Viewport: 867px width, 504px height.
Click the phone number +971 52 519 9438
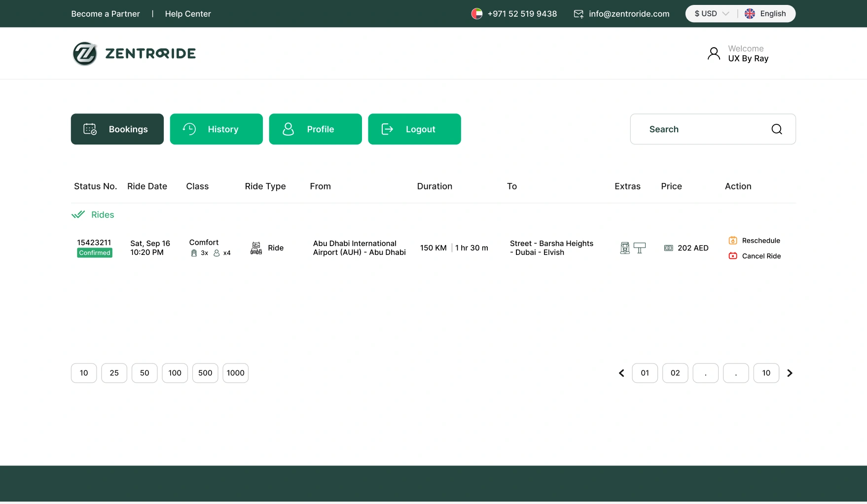[522, 14]
